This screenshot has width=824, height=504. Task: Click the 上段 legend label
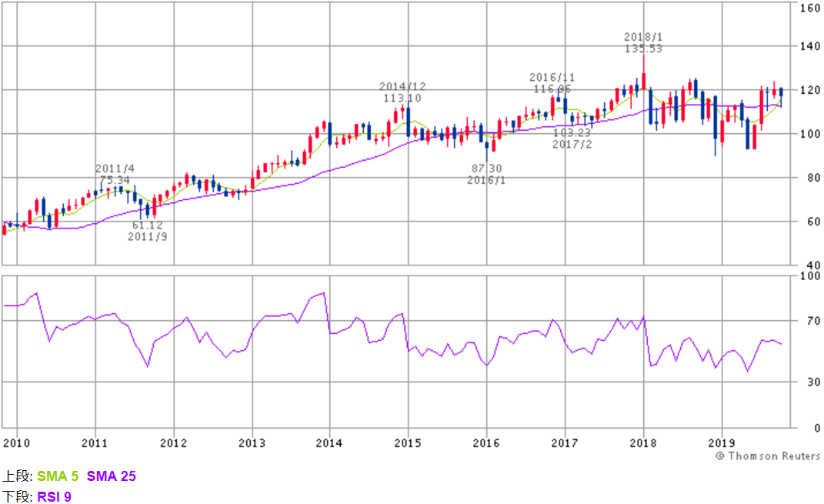click(x=18, y=476)
